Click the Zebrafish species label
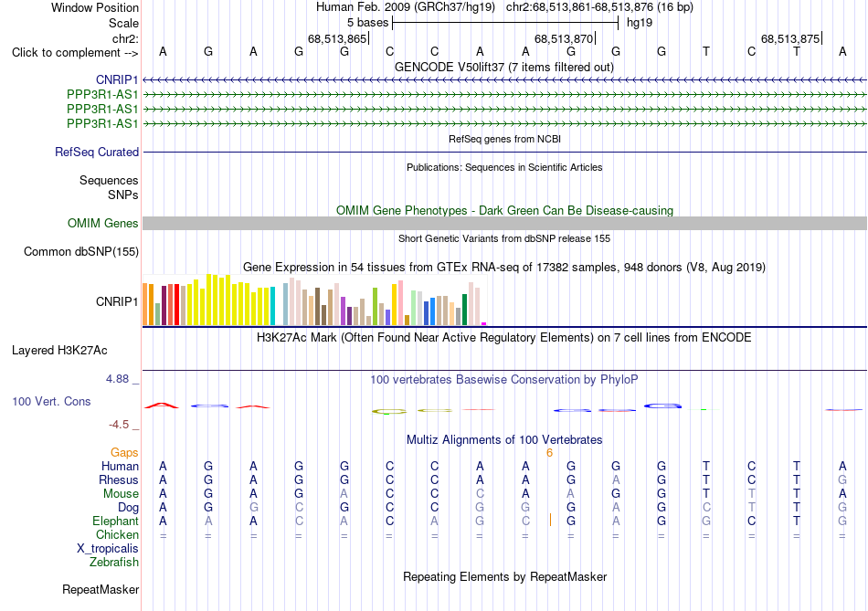Viewport: 868px width, 611px height. pos(114,562)
